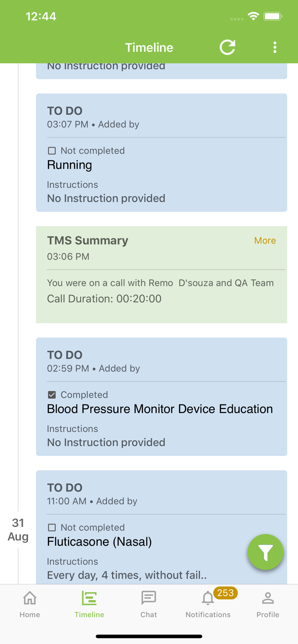Open the Home tab icon
298x644 pixels.
[30, 598]
